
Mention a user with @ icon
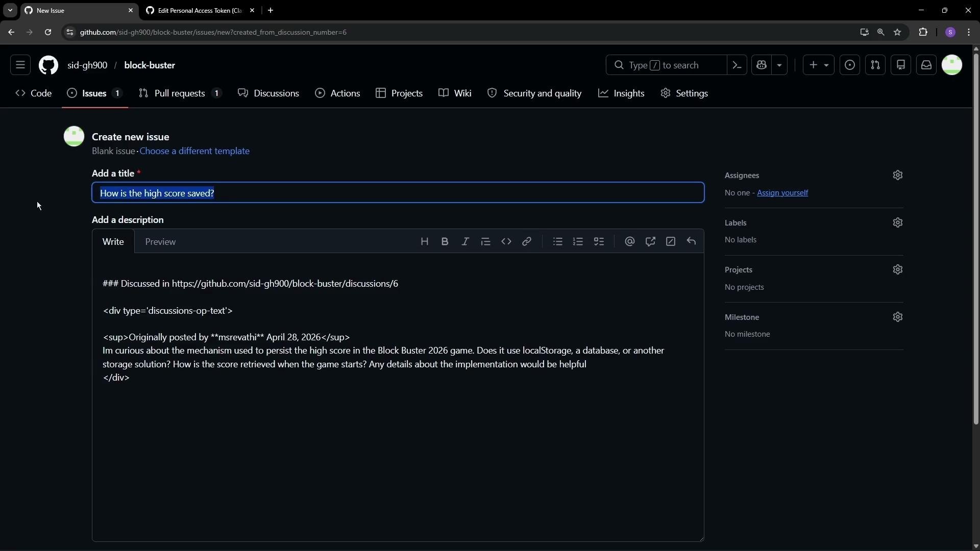pos(630,242)
